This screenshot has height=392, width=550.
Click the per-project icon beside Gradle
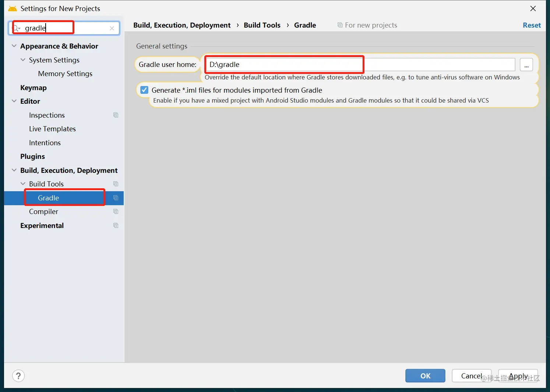coord(116,198)
